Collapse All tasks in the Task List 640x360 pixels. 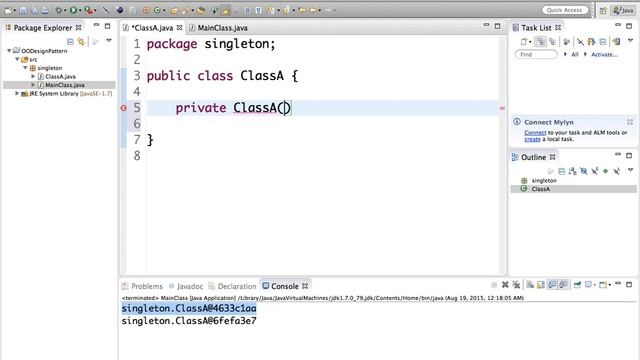[603, 41]
